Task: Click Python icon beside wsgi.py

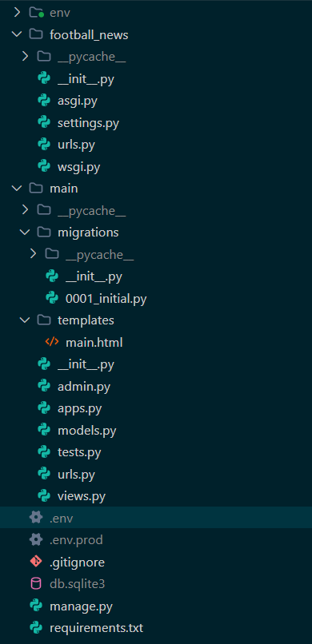Action: (44, 166)
